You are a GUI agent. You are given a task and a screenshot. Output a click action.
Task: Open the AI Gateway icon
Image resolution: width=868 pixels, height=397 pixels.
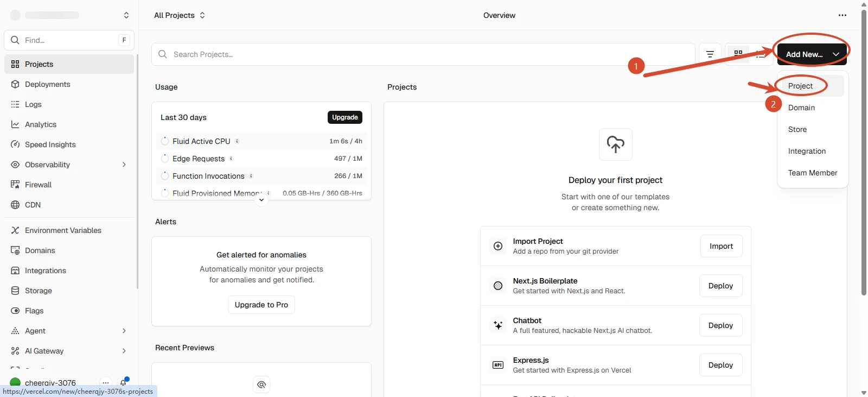click(15, 351)
